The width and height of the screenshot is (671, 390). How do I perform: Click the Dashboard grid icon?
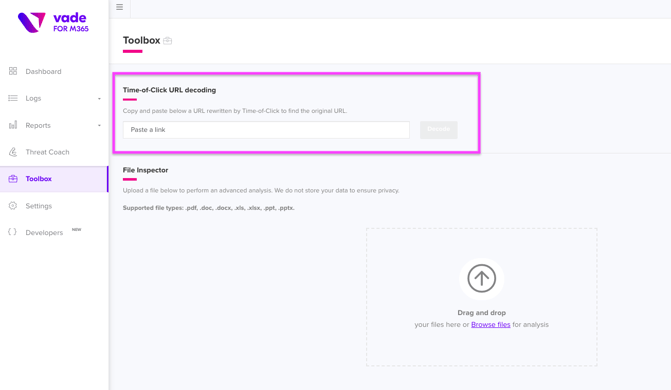13,71
